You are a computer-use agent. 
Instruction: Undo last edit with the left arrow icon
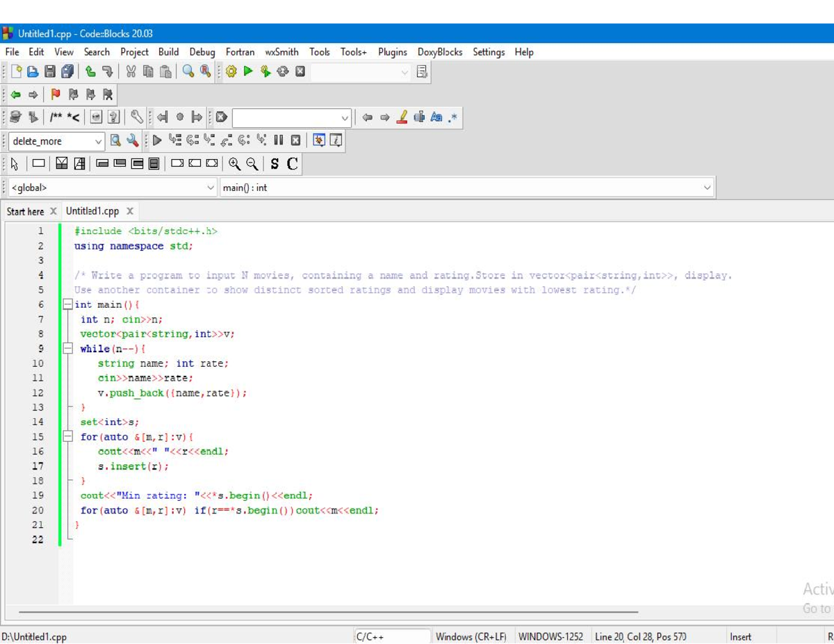[91, 71]
